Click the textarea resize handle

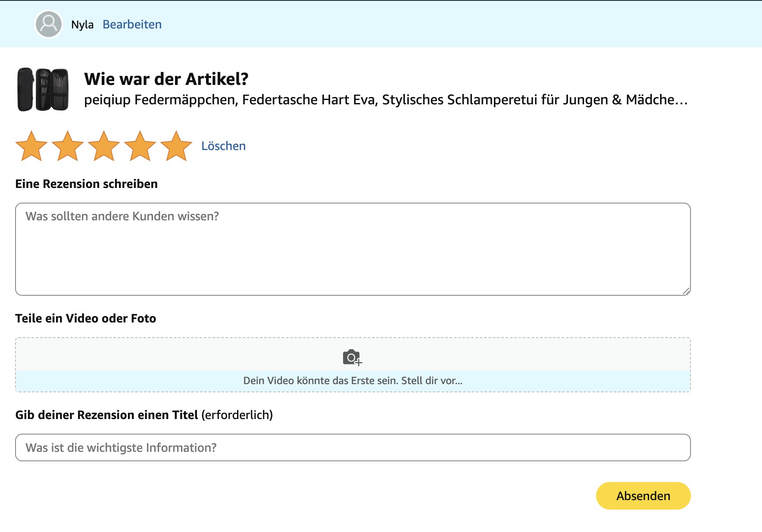coord(686,291)
